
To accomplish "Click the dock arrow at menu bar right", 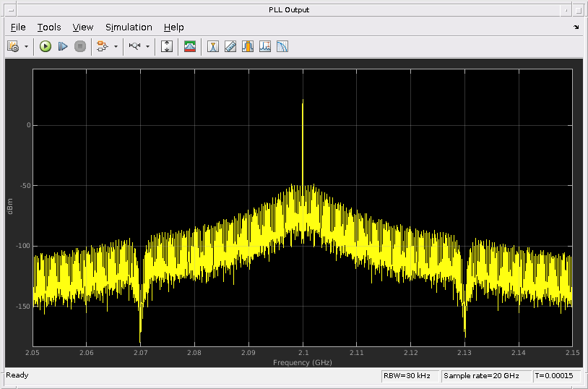I will [576, 27].
